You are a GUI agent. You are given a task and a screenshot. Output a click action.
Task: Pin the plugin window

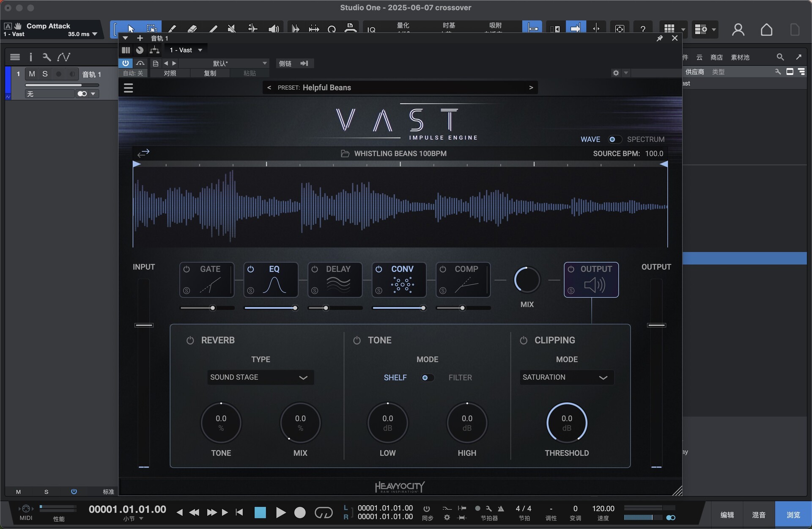pyautogui.click(x=659, y=38)
